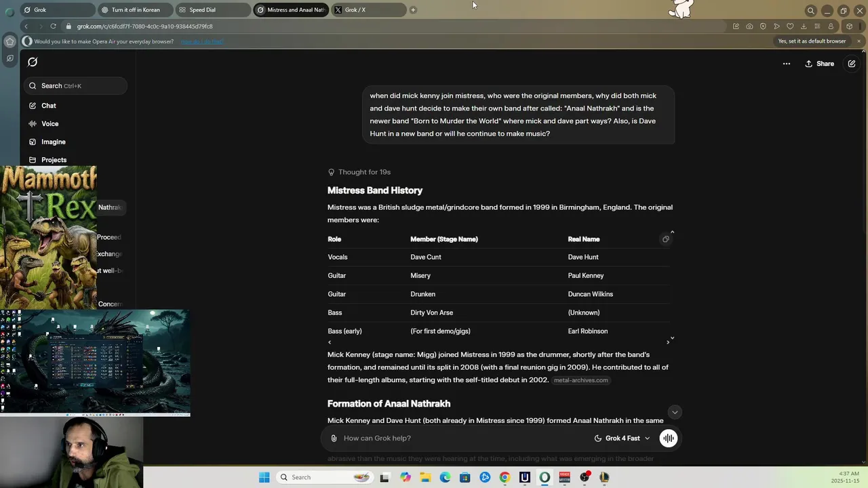Open the three-dot conversation options menu
This screenshot has width=868, height=488.
(787, 64)
